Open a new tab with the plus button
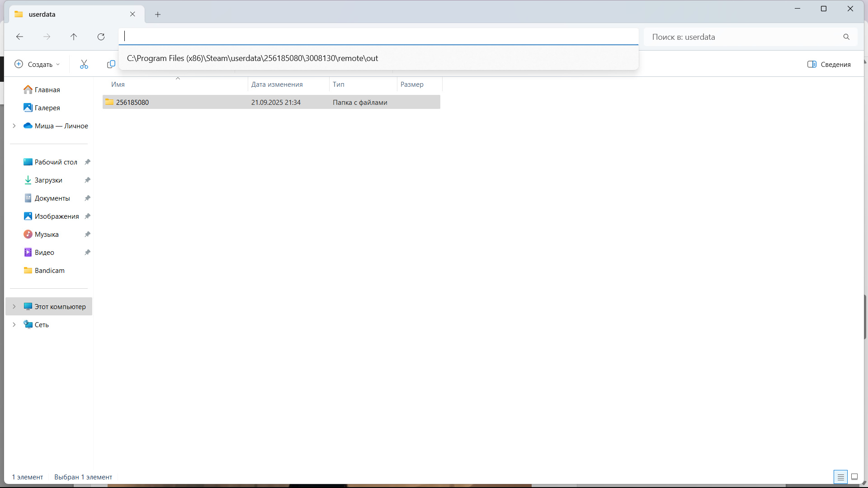 [158, 14]
